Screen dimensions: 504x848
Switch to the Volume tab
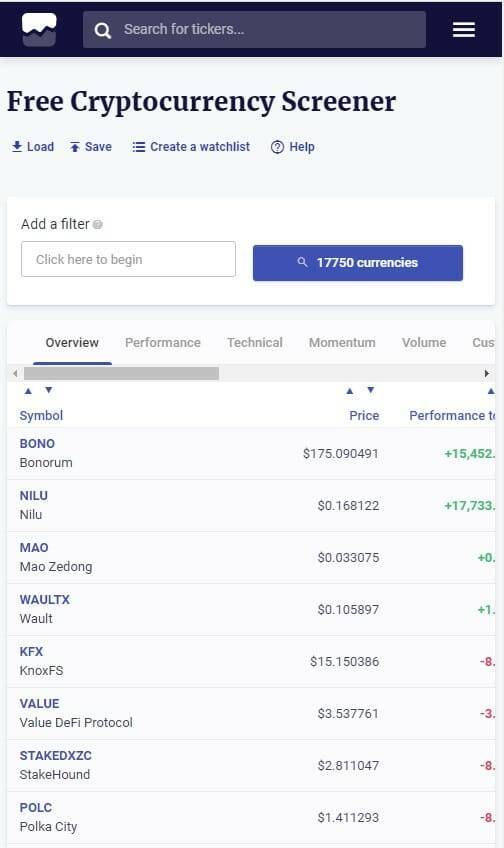tap(424, 342)
